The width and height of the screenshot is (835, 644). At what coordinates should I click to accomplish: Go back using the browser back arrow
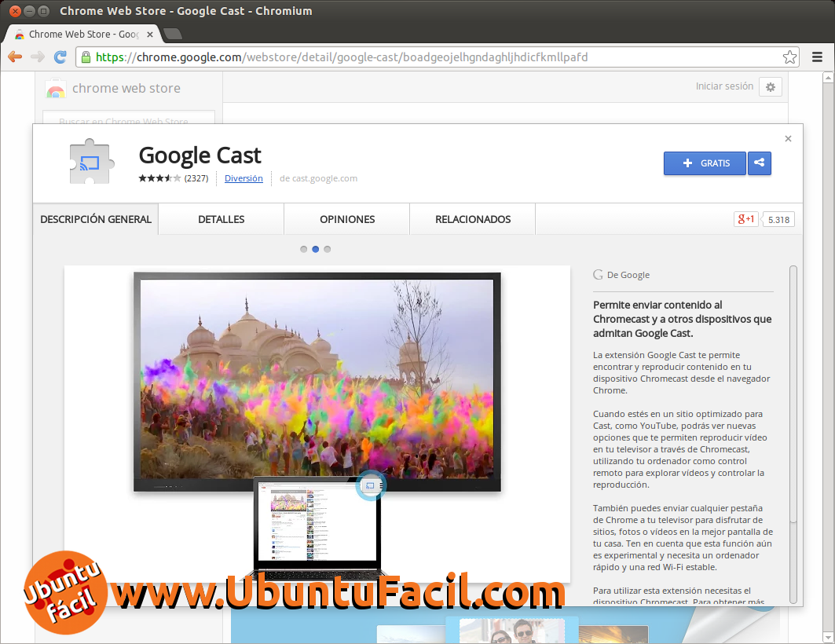(15, 57)
